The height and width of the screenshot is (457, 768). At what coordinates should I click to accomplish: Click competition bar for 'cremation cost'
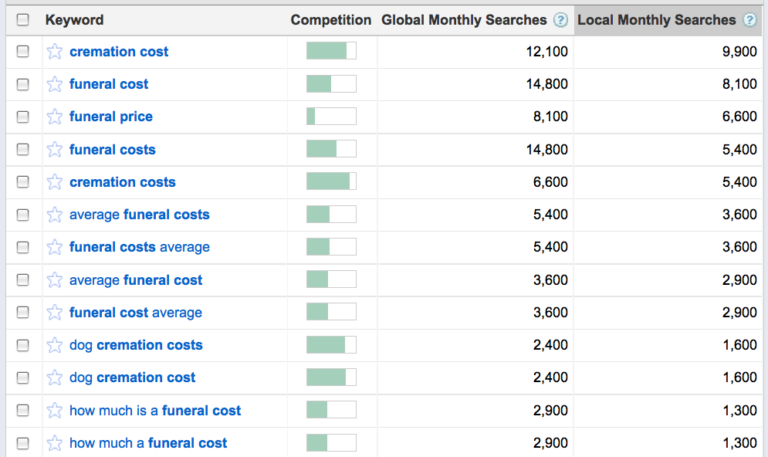tap(331, 52)
